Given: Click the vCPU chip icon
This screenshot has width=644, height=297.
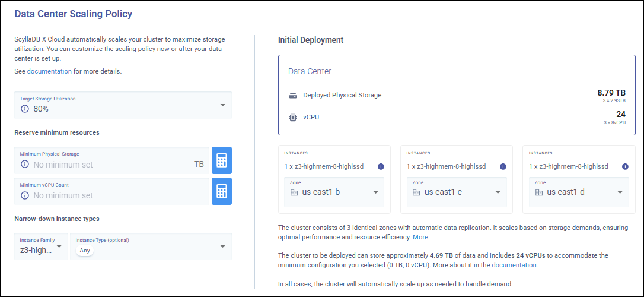Looking at the screenshot, I should [292, 117].
